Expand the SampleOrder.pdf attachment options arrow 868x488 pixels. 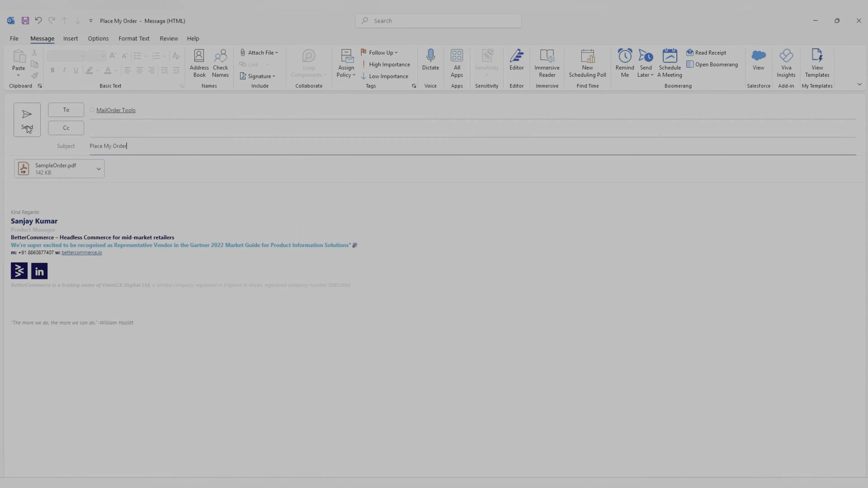click(99, 169)
